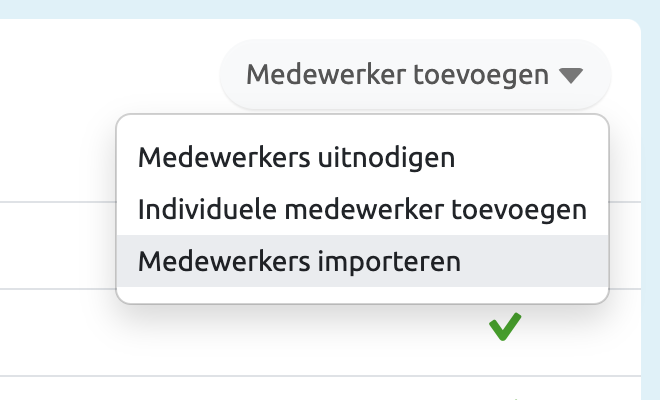
Task: Select the highlighted Medewerkers importeren entry
Action: click(x=300, y=262)
